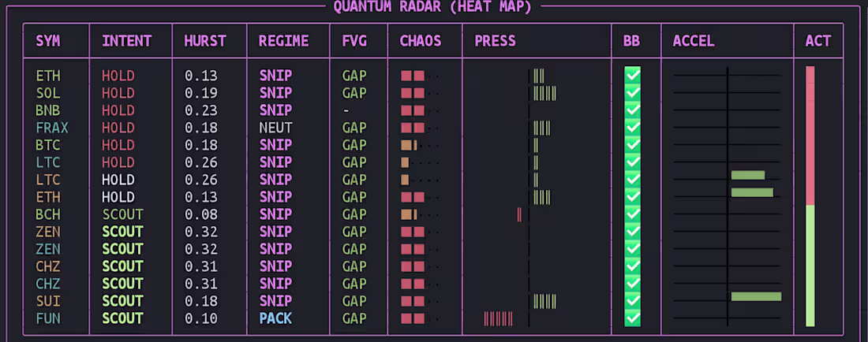The width and height of the screenshot is (868, 342).
Task: Select the SUI symbol
Action: pos(48,301)
